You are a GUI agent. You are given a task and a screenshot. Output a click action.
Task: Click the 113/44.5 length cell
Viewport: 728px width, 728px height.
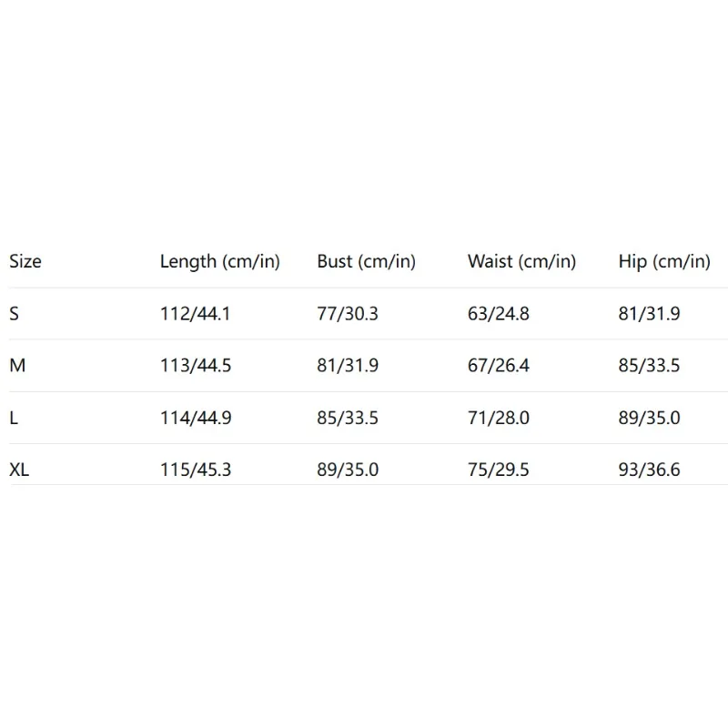point(196,367)
